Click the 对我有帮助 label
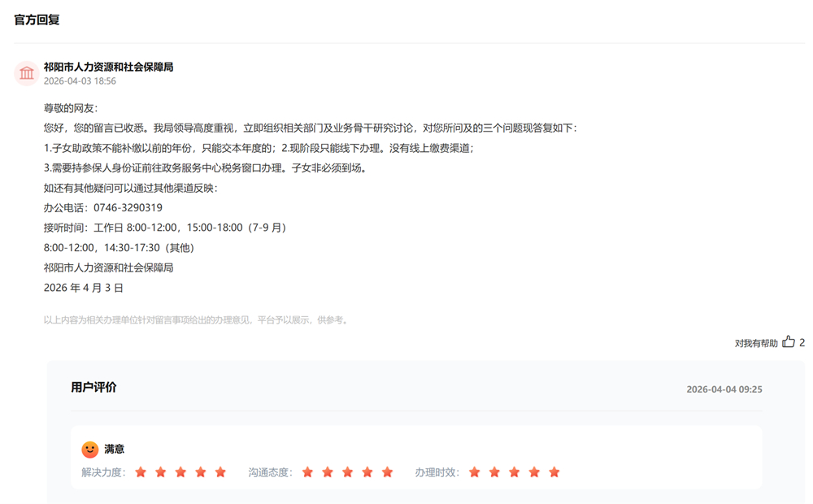 pyautogui.click(x=756, y=343)
